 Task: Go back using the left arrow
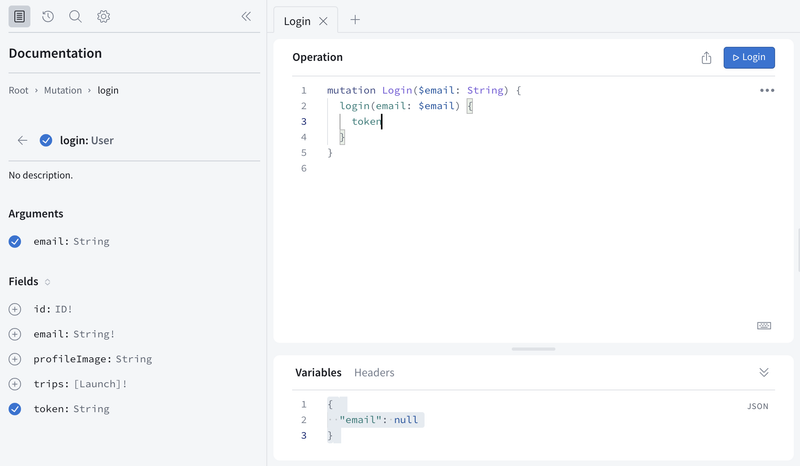coord(22,141)
